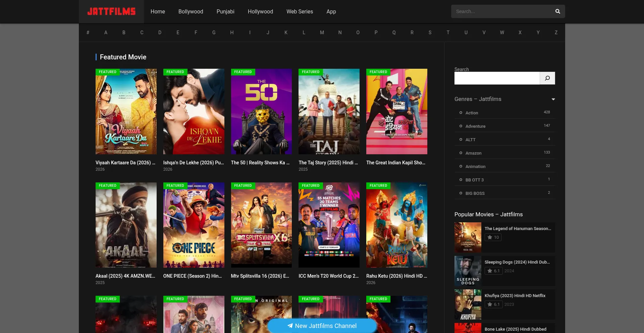
Task: Click the Viyaah Kartaare Da (2026) title
Action: pos(125,163)
